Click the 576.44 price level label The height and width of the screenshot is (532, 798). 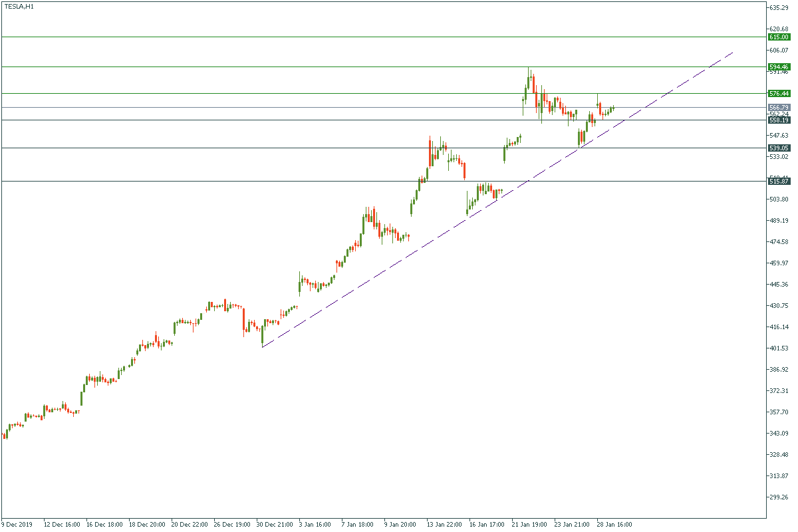[778, 94]
